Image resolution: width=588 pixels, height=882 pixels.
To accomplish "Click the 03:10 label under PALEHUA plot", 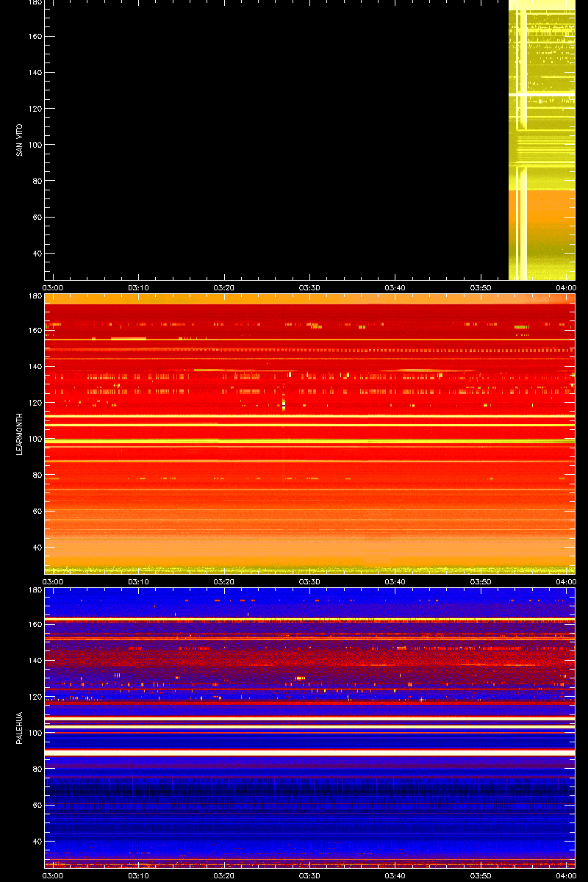I will (x=139, y=875).
